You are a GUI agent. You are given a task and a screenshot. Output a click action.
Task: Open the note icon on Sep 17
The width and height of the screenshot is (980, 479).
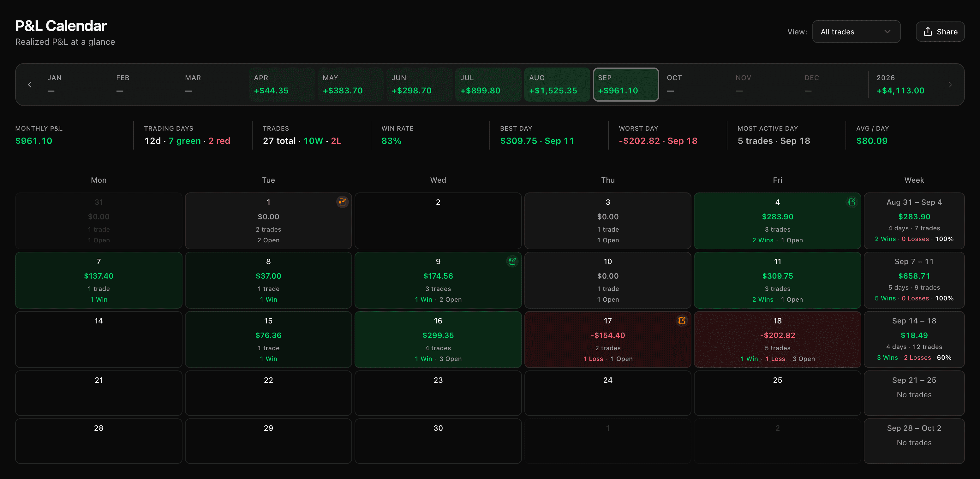pos(682,321)
